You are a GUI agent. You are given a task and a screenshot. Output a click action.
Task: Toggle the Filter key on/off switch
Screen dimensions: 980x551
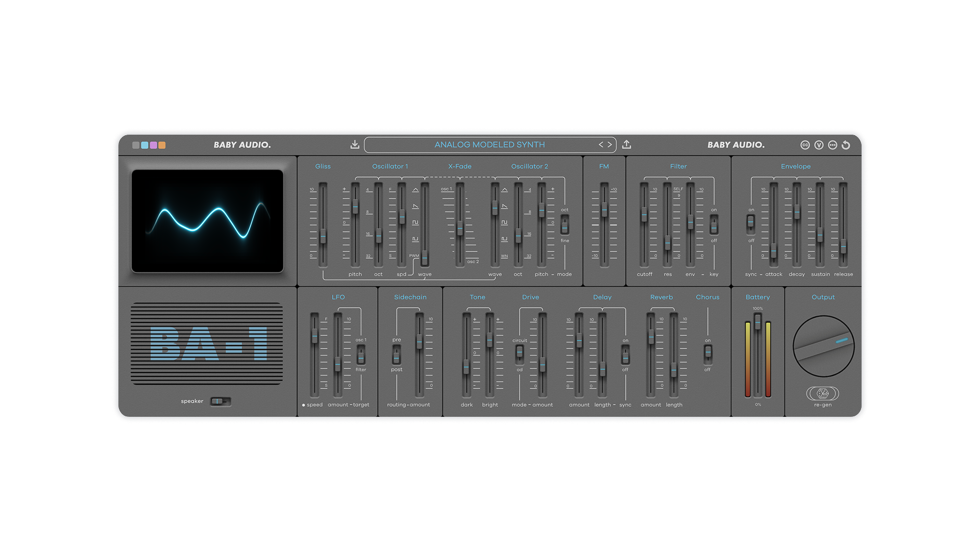714,224
